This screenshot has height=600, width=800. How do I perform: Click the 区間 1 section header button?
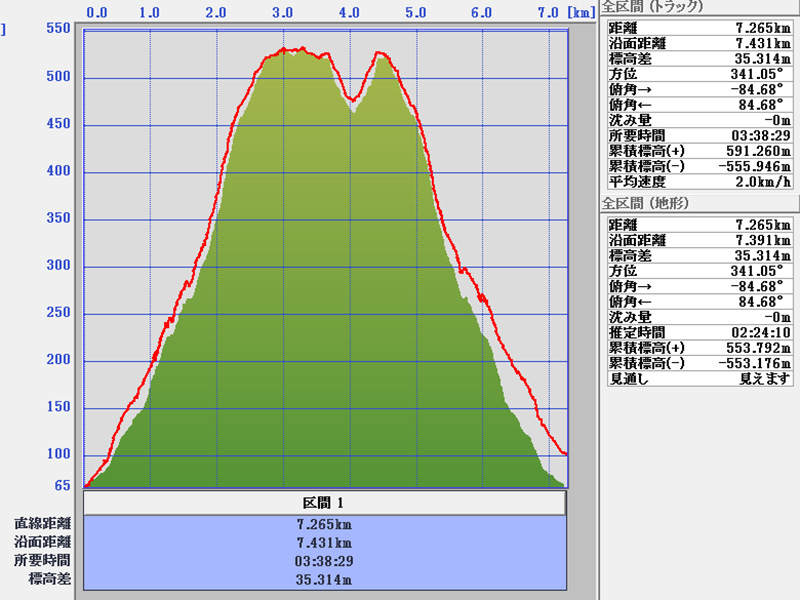pyautogui.click(x=325, y=503)
